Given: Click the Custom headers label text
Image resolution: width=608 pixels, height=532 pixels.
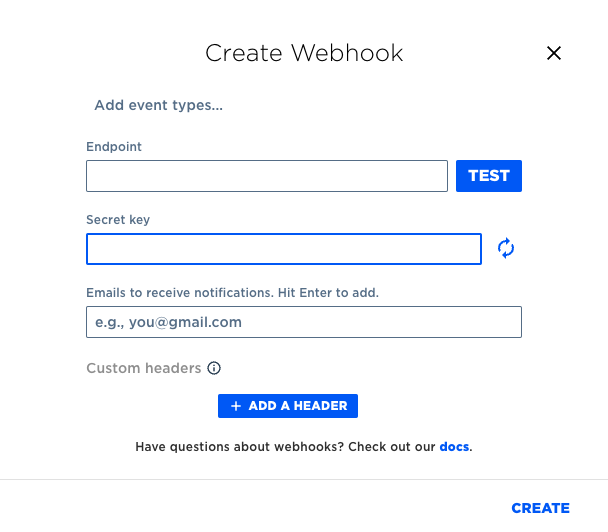Looking at the screenshot, I should click(x=144, y=368).
